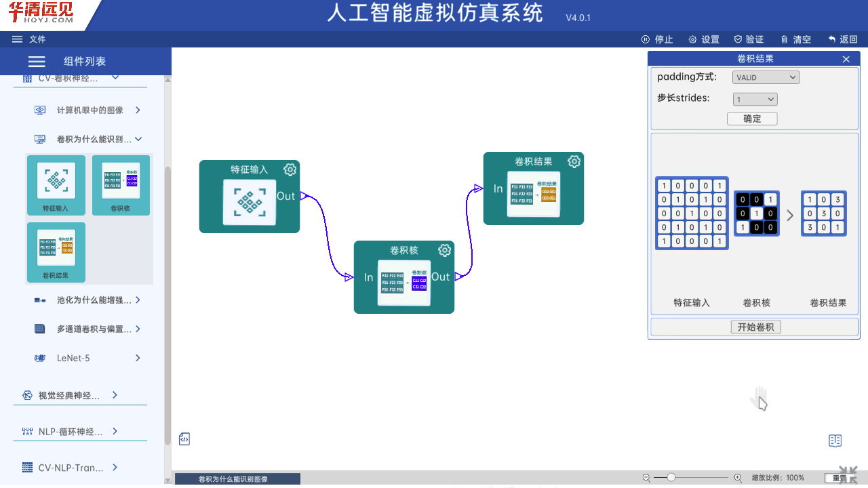Viewport: 868px width, 488px height.
Task: Select 卷积核 component in sidebar palette
Action: 121,185
